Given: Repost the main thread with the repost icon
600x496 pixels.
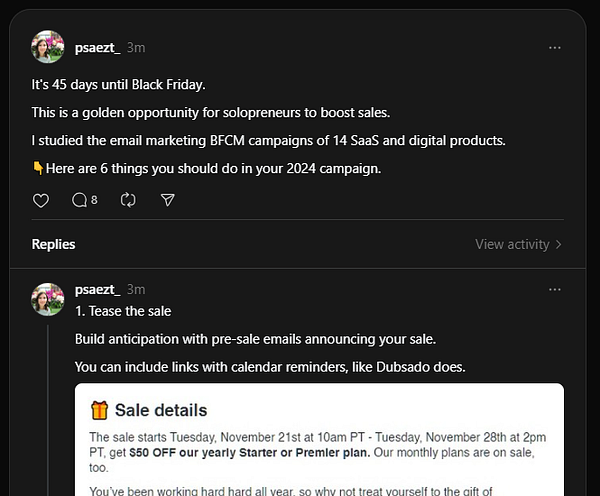Looking at the screenshot, I should point(128,200).
